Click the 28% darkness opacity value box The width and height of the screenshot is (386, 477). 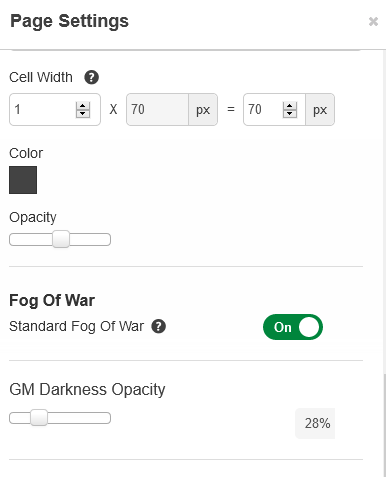pyautogui.click(x=315, y=423)
